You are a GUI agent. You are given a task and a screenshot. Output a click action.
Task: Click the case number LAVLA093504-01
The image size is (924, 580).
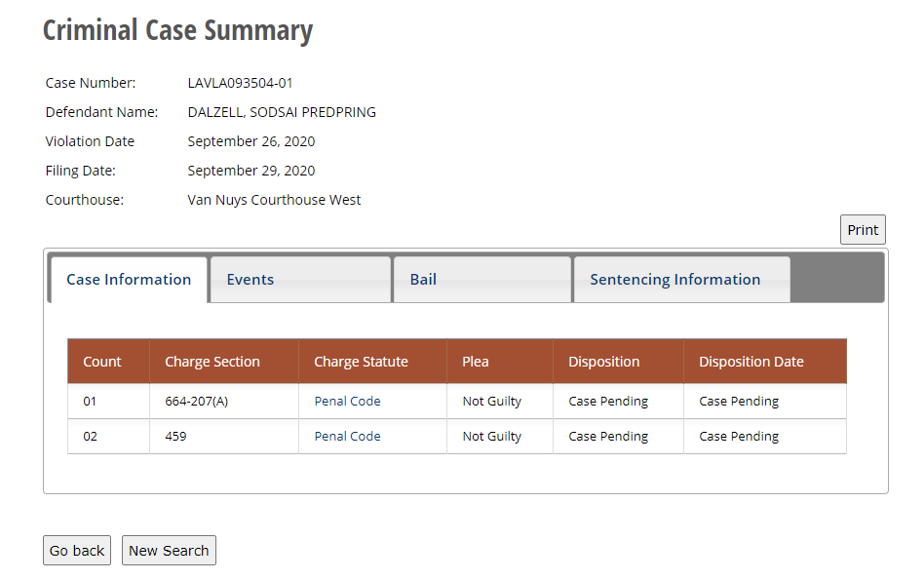[x=240, y=83]
